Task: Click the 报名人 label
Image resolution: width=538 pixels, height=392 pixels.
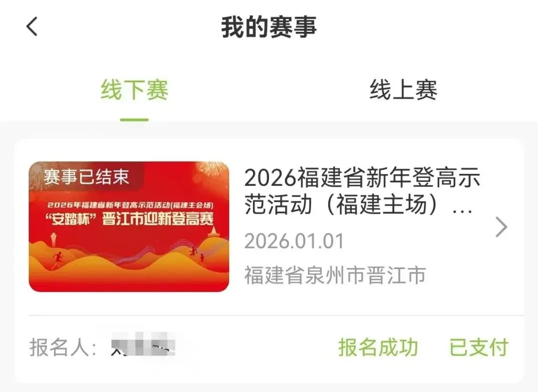Action: (63, 347)
